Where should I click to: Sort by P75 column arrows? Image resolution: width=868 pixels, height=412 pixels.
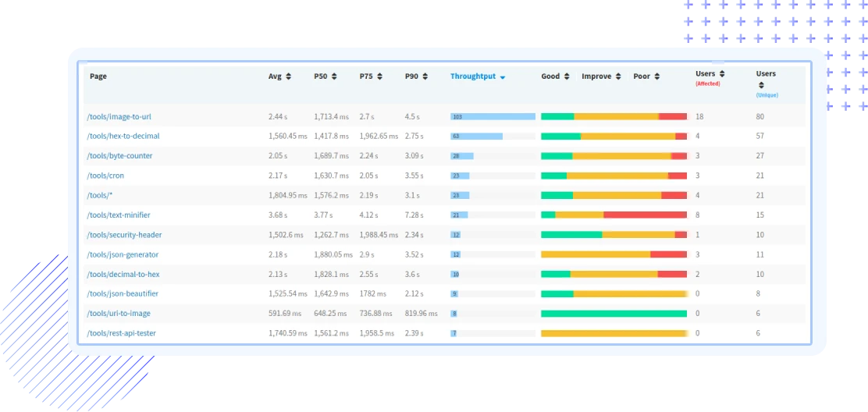[379, 77]
